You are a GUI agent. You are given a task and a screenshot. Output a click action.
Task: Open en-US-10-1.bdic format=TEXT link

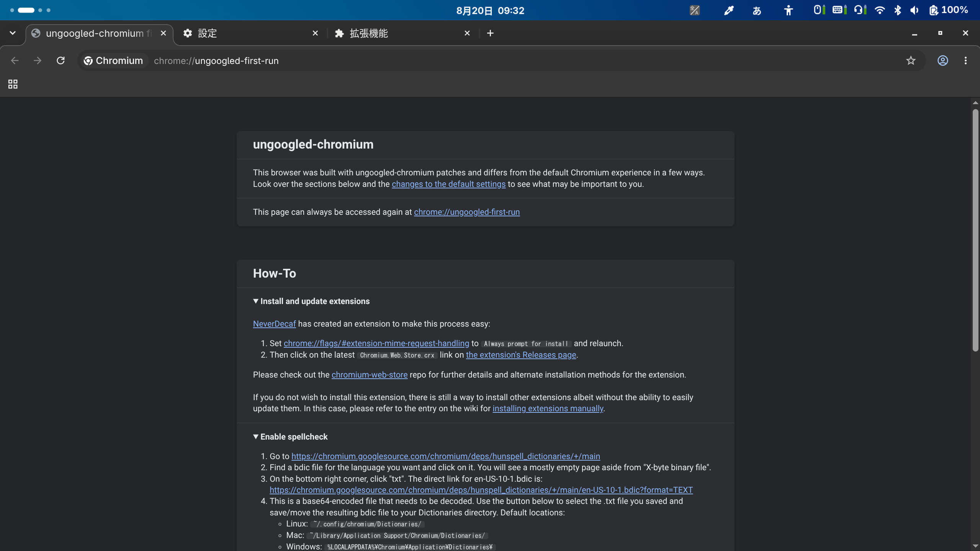click(x=481, y=490)
